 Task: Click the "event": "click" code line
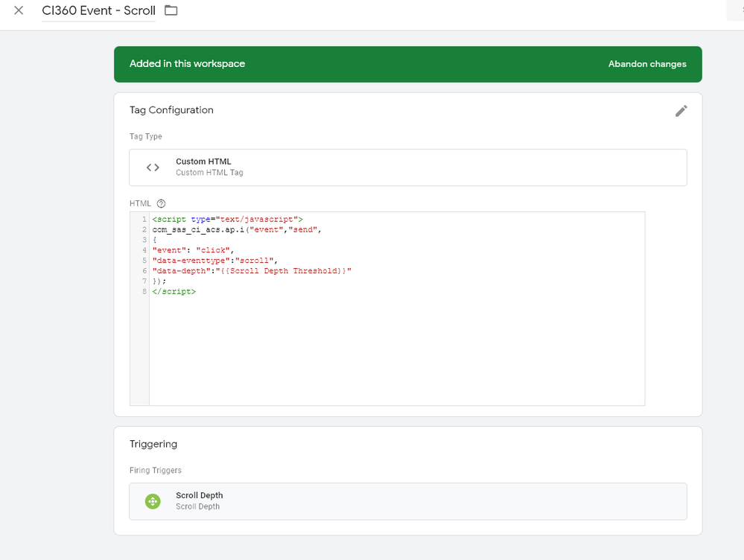click(193, 250)
